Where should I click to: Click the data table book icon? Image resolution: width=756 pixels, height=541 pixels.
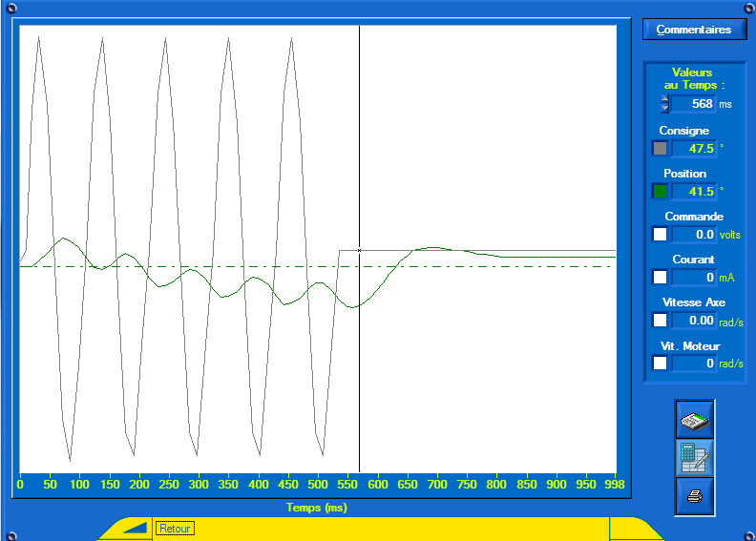(x=694, y=420)
